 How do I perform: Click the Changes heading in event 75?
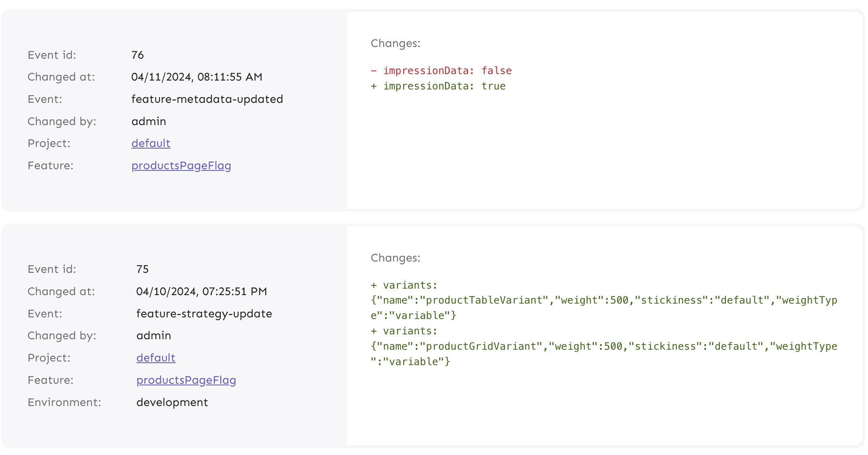(x=395, y=257)
